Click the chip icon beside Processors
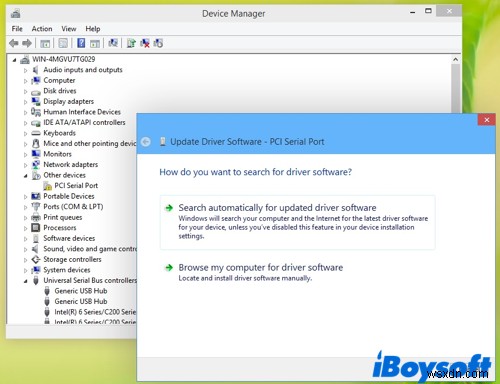Image resolution: width=500 pixels, height=384 pixels. (36, 228)
